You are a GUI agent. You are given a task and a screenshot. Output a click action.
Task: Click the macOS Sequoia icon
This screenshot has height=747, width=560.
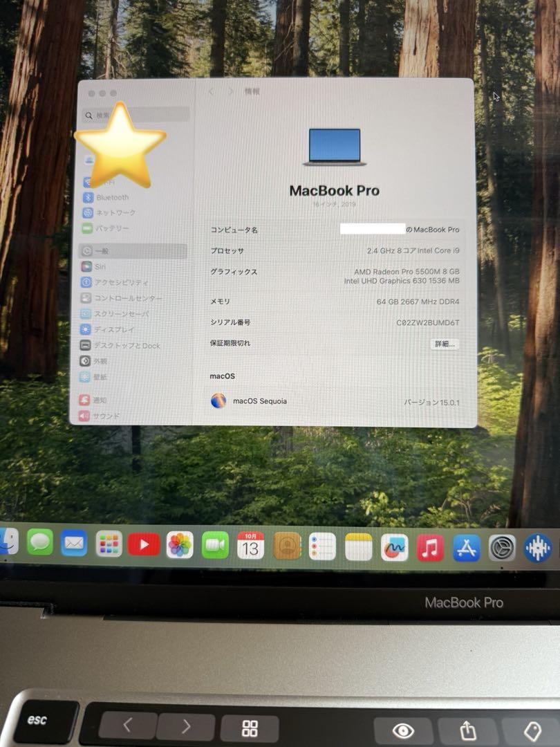click(x=218, y=401)
